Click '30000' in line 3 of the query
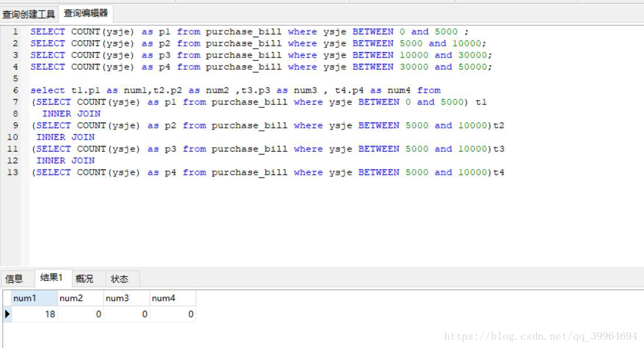 (473, 55)
